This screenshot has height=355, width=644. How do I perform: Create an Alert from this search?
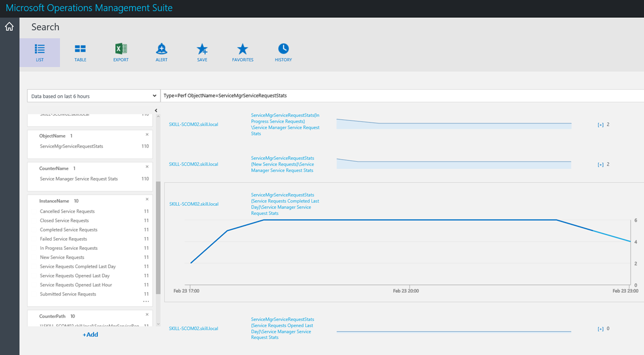[161, 53]
